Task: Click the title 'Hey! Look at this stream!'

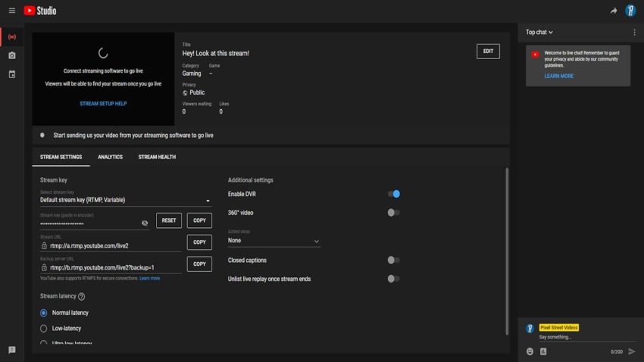Action: click(x=215, y=53)
